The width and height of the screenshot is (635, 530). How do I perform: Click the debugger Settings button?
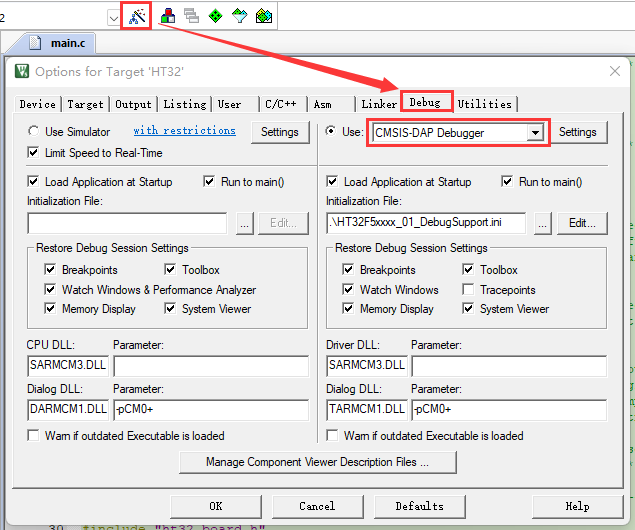point(577,132)
